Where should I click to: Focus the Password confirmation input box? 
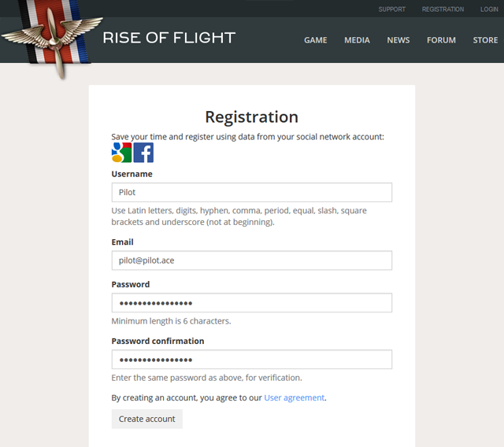[252, 360]
